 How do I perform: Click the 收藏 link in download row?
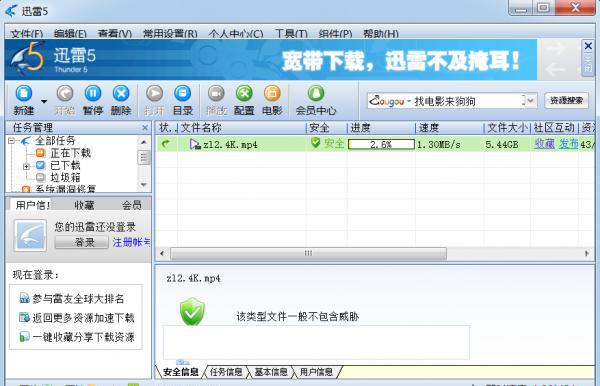click(545, 144)
